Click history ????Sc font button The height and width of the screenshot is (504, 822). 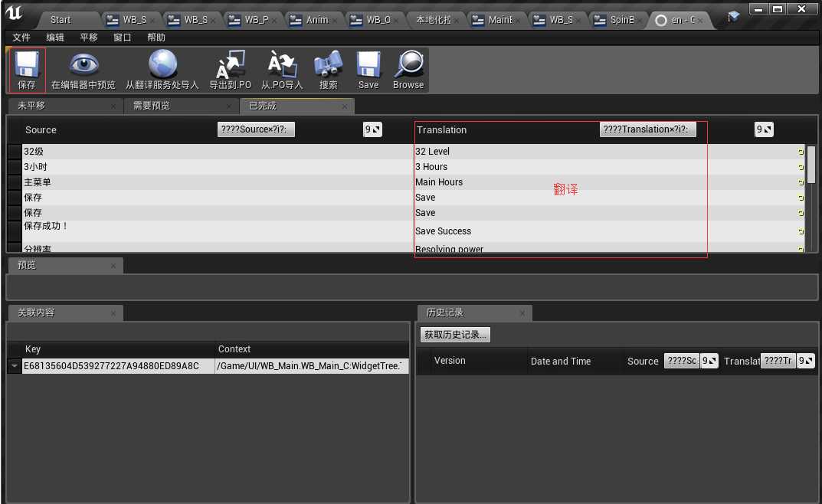point(682,361)
